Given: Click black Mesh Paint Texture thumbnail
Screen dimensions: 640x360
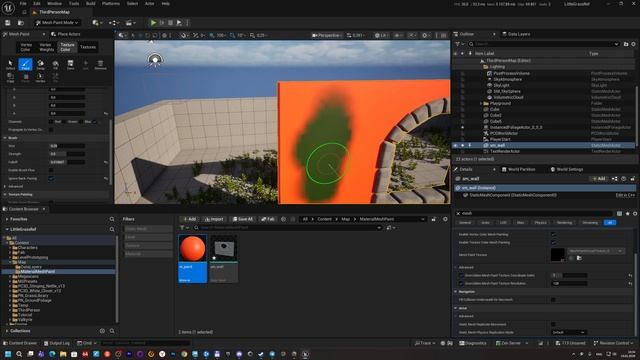Looking at the screenshot, I should 558,255.
